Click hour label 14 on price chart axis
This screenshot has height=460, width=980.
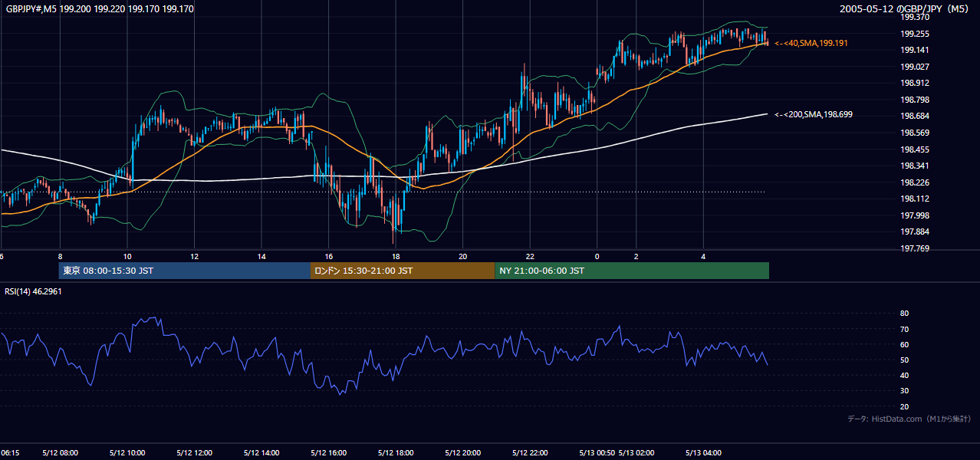[x=261, y=257]
